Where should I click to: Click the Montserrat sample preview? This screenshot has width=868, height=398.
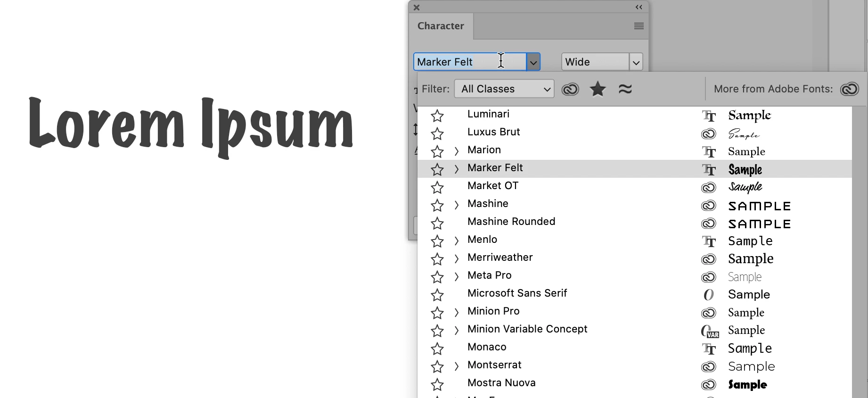point(751,366)
